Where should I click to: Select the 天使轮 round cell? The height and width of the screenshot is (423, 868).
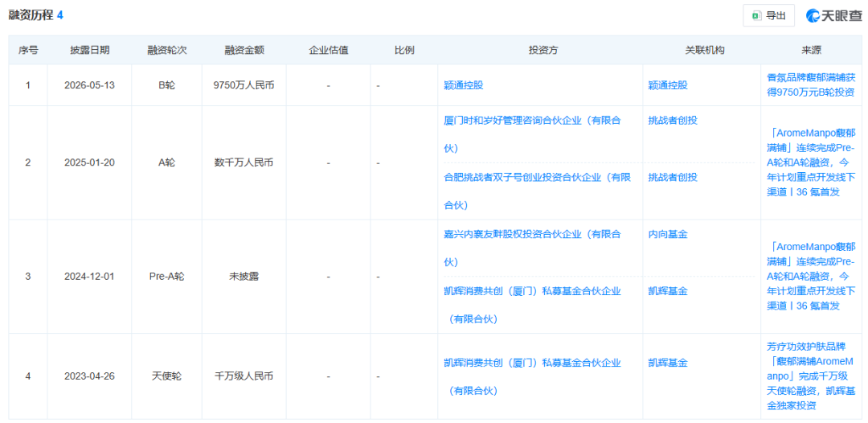click(x=166, y=376)
